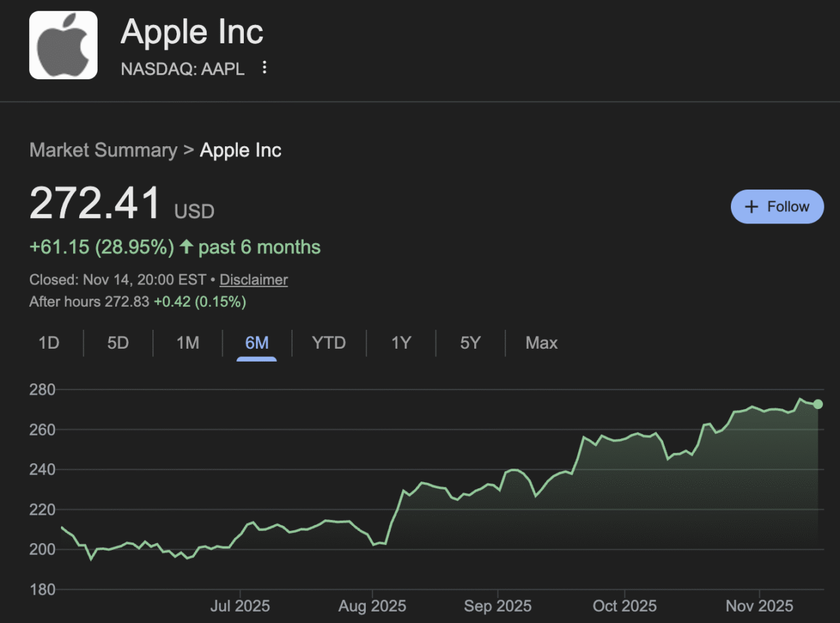Click the 272.41 USD price

pyautogui.click(x=96, y=203)
